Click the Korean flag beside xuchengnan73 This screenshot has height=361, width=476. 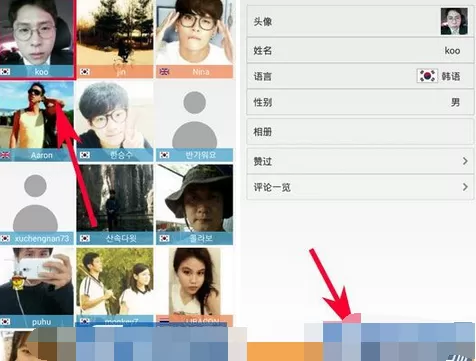pos(5,238)
